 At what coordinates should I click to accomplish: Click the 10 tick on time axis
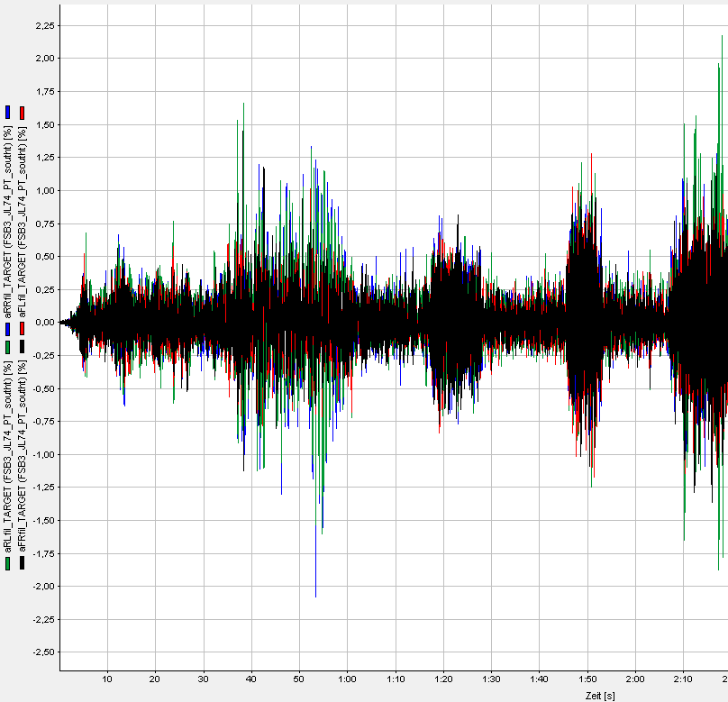107,679
